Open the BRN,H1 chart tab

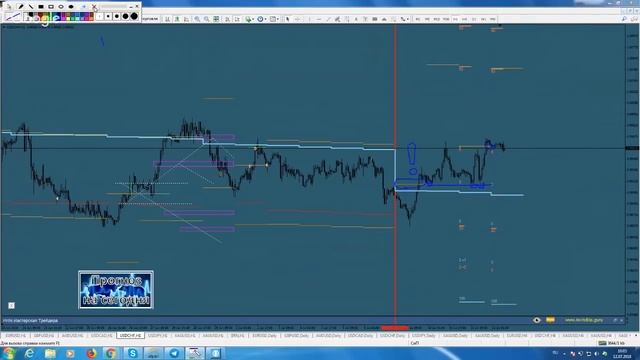(x=238, y=336)
